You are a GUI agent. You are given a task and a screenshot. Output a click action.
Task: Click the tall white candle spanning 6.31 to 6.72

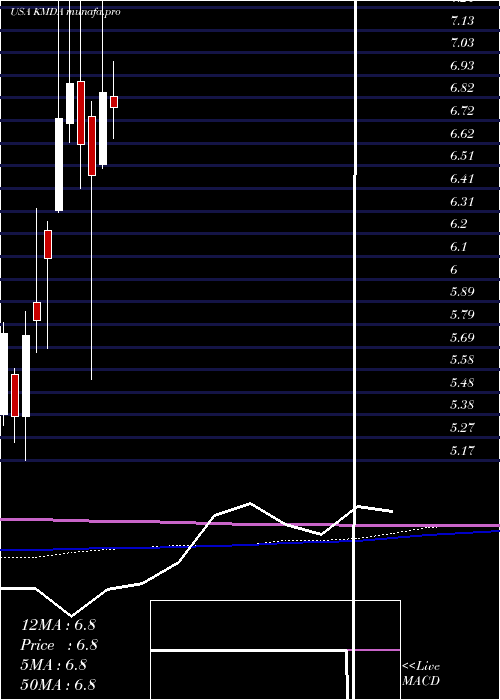point(59,164)
